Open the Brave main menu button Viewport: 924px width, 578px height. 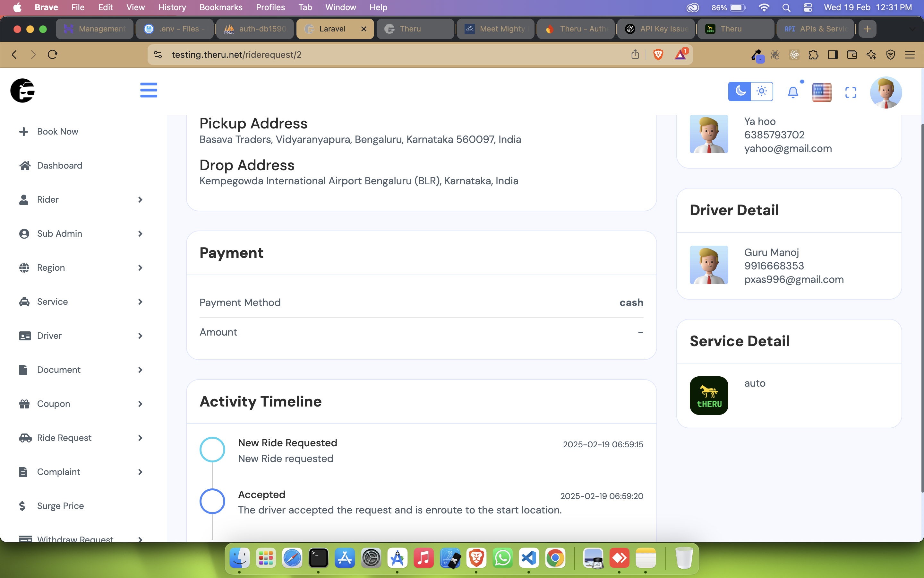coord(910,55)
